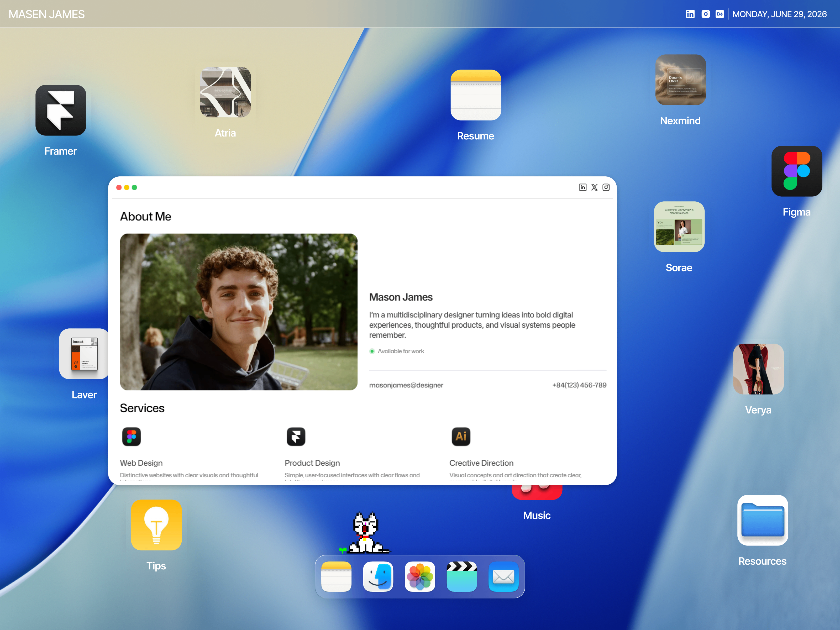Click the Behance icon in top bar
Image resolution: width=840 pixels, height=630 pixels.
(720, 14)
